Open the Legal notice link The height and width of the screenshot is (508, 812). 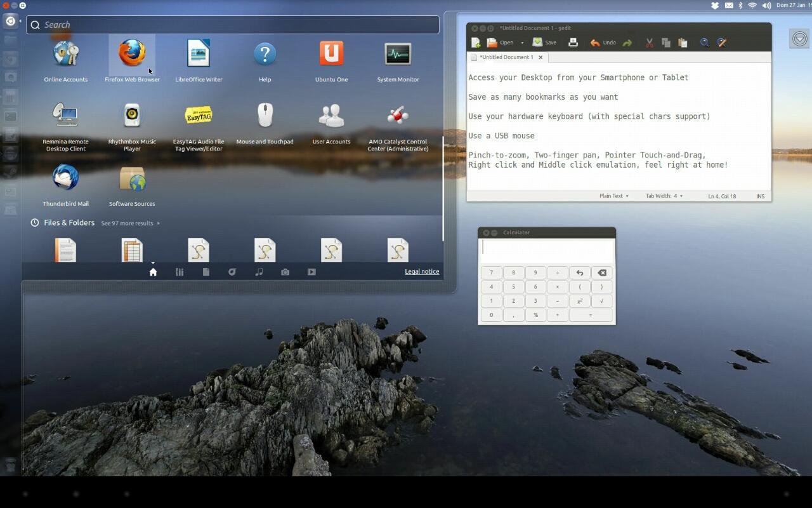(x=421, y=271)
